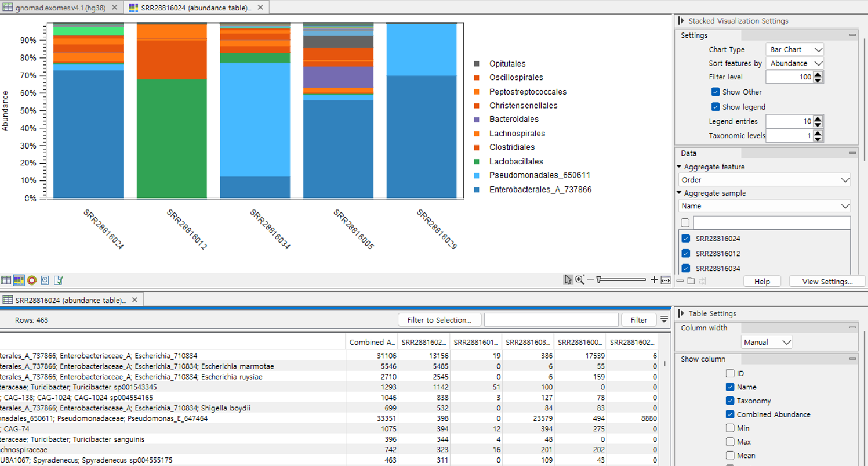This screenshot has height=466, width=868.
Task: Click Lactobacillales green legend swatch
Action: (476, 162)
